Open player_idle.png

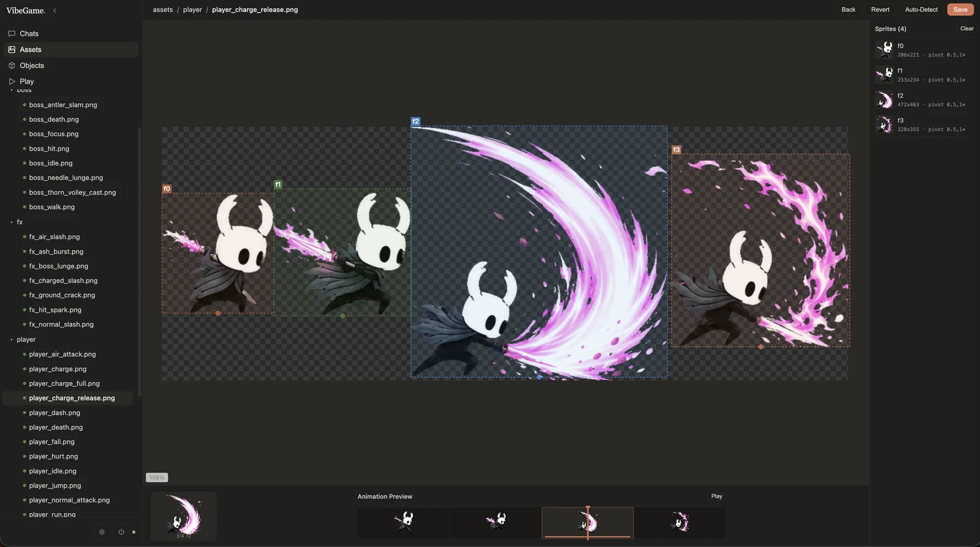(53, 471)
